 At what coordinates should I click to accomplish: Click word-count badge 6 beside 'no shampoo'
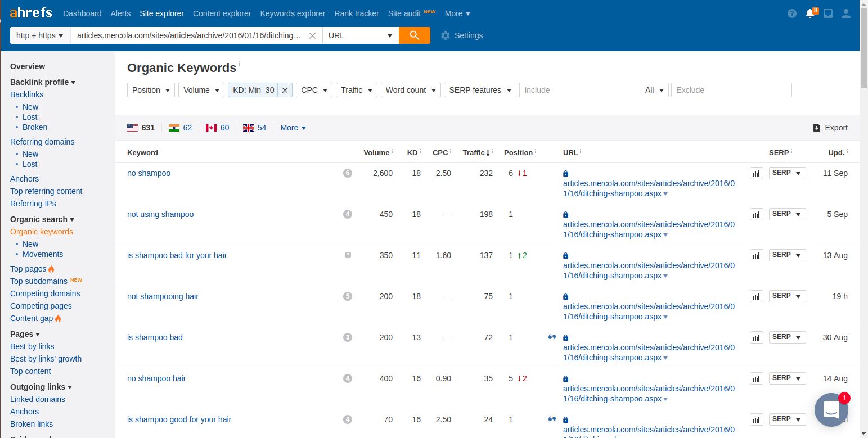(348, 173)
